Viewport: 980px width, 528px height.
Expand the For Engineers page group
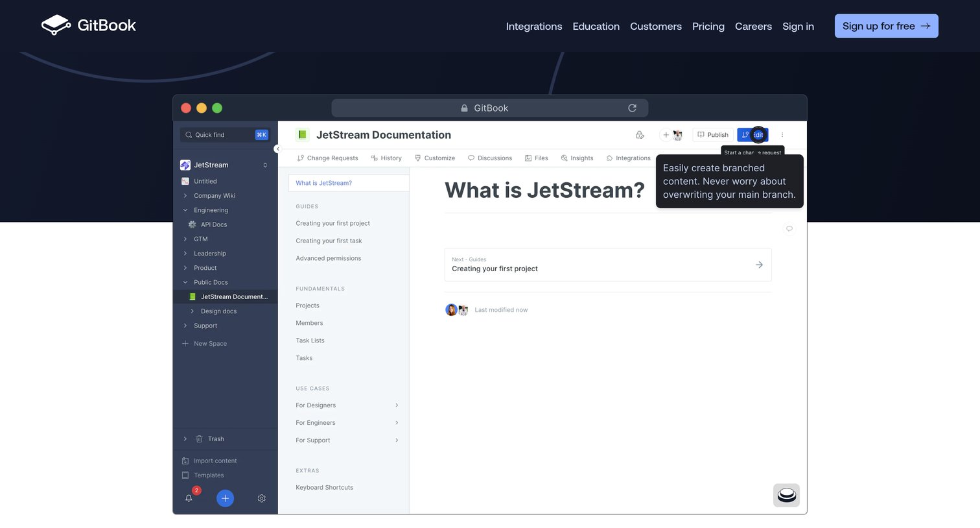[397, 423]
